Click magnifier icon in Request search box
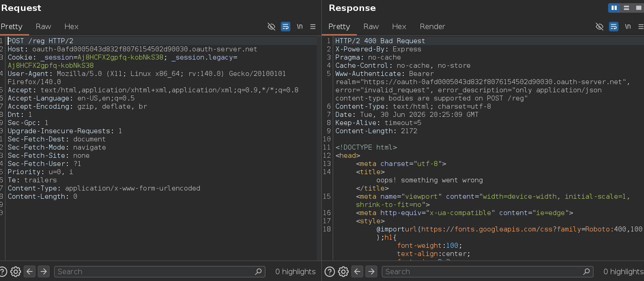Screen dimensions: 644x281 [259, 271]
